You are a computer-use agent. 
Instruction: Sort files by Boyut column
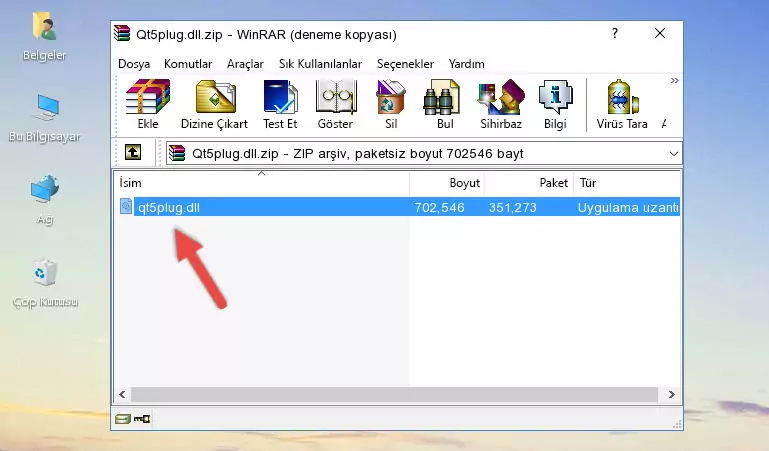click(447, 183)
